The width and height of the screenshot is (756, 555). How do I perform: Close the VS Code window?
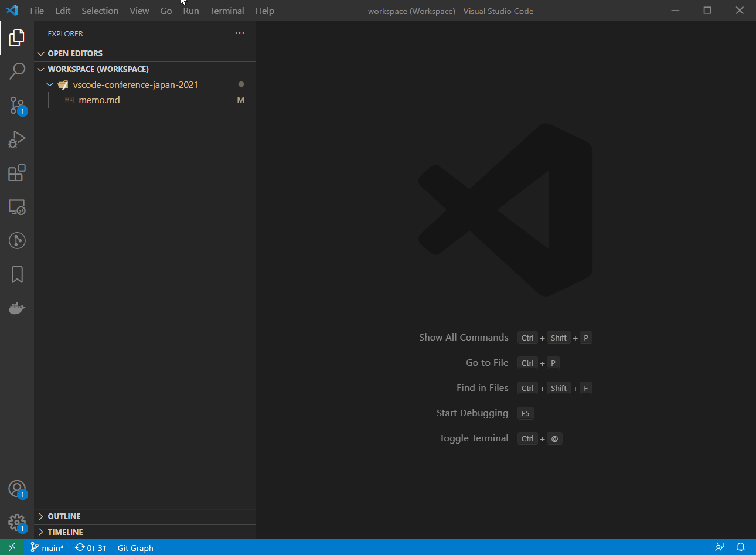coord(740,11)
